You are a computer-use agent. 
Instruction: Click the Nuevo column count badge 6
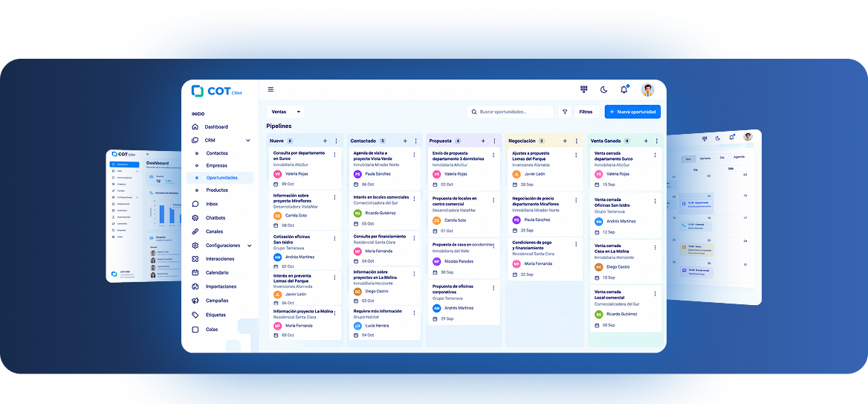click(x=290, y=141)
